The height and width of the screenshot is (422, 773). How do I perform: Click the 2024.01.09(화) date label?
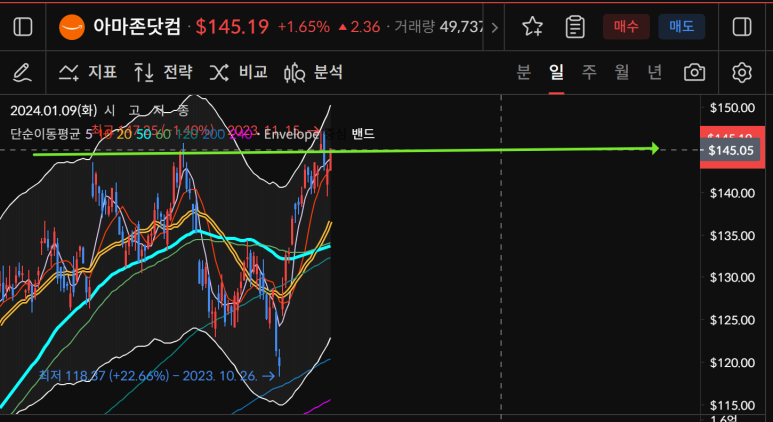click(54, 110)
